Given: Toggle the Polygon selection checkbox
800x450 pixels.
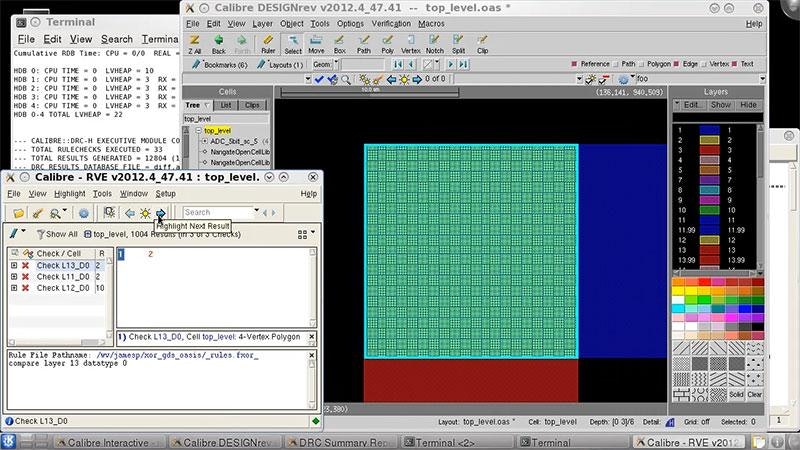Looking at the screenshot, I should [641, 64].
